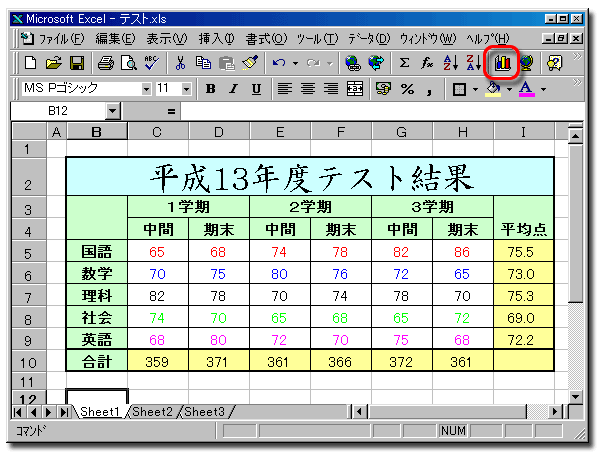This screenshot has height=456, width=600.
Task: Click the Edit Formula equals button
Action: [x=171, y=111]
